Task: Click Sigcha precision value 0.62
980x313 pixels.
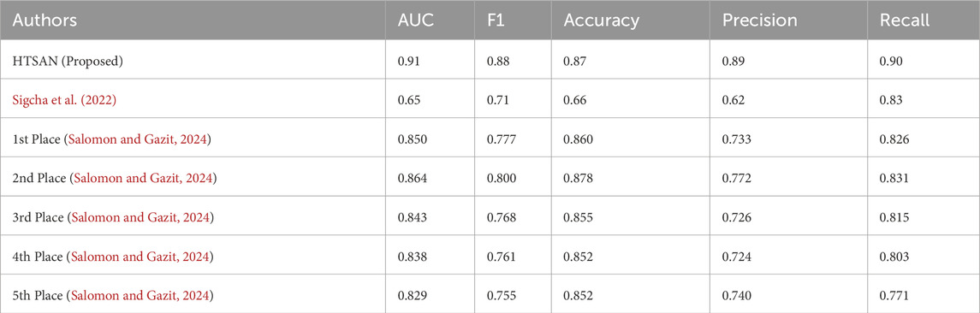Action: click(x=731, y=99)
